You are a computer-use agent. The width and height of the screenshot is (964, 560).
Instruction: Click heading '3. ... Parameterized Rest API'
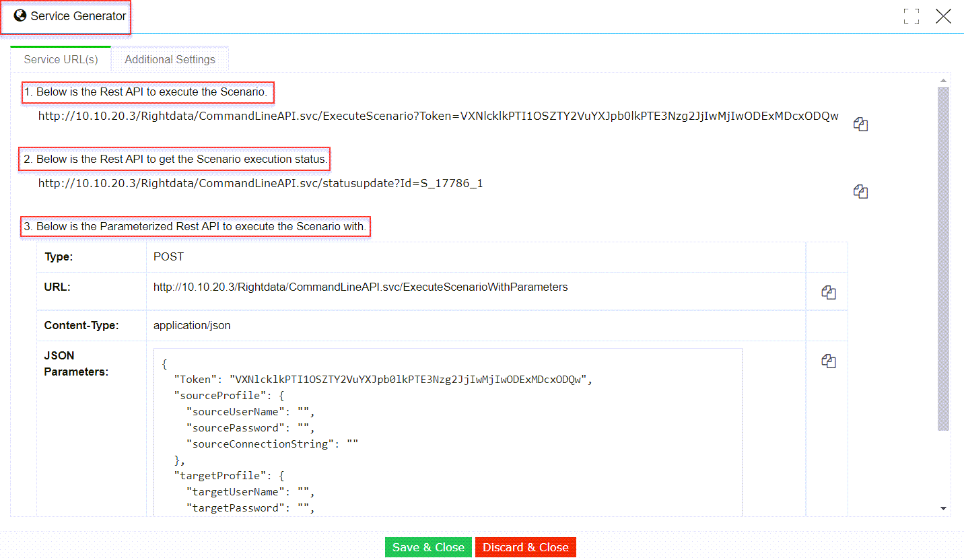click(x=195, y=227)
